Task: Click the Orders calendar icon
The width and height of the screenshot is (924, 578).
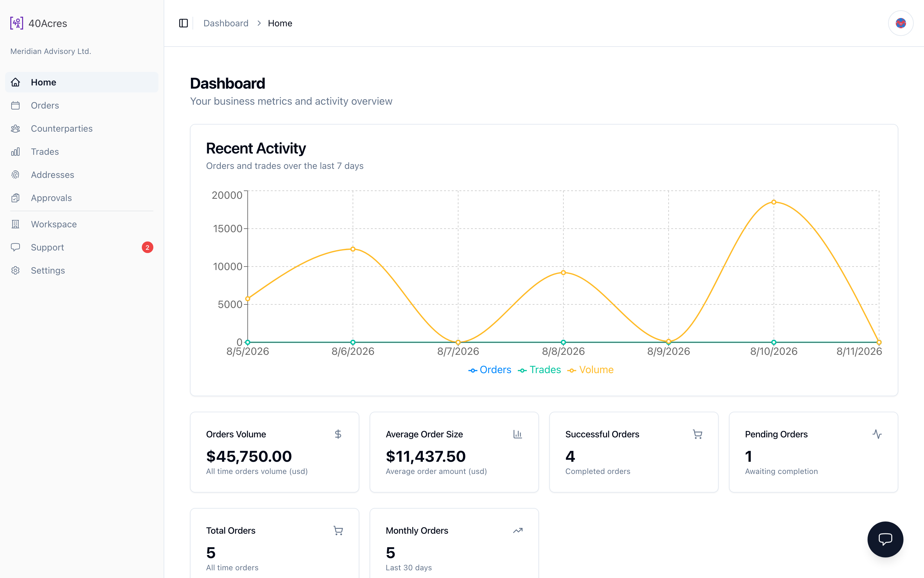Action: coord(15,106)
